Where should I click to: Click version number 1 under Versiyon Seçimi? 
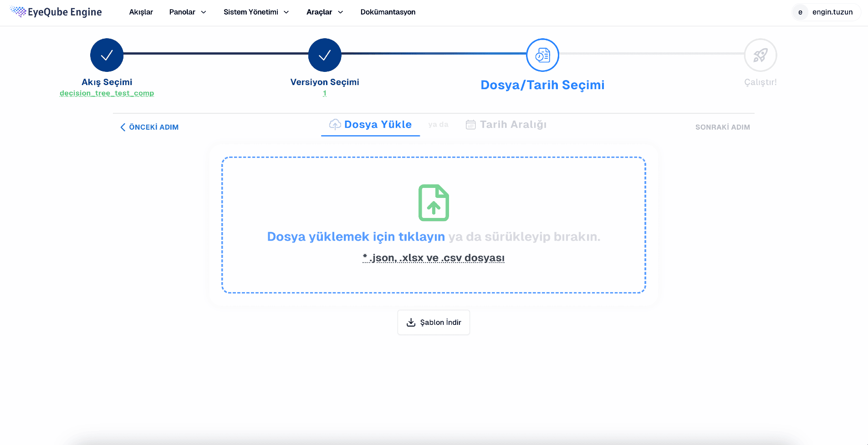point(325,93)
